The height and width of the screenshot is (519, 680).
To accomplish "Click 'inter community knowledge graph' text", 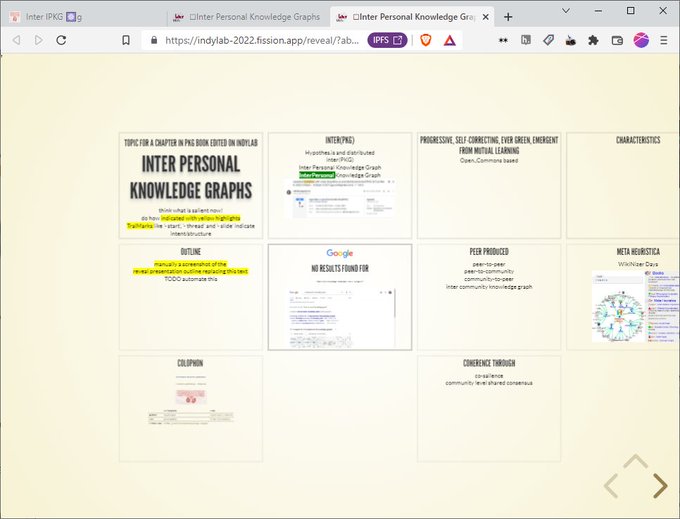I will coord(489,287).
